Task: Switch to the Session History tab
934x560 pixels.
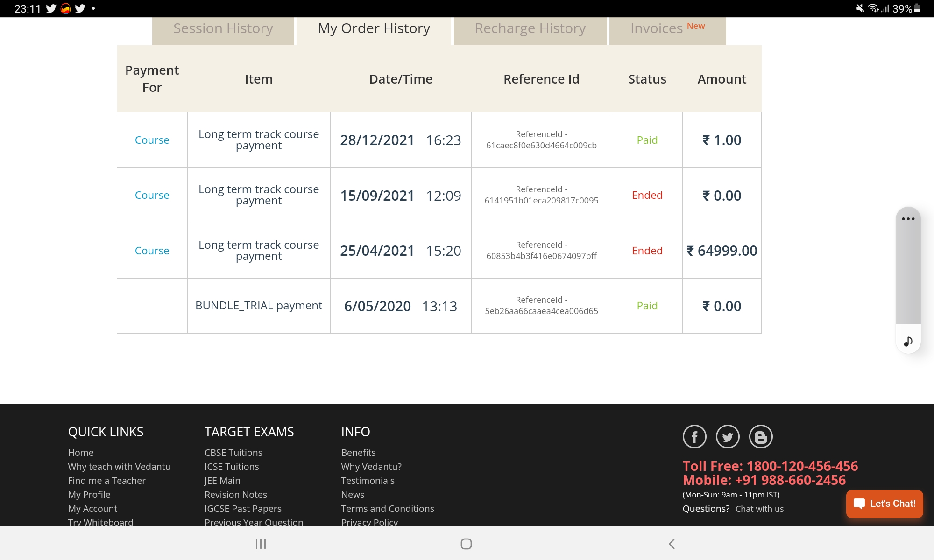Action: point(223,29)
